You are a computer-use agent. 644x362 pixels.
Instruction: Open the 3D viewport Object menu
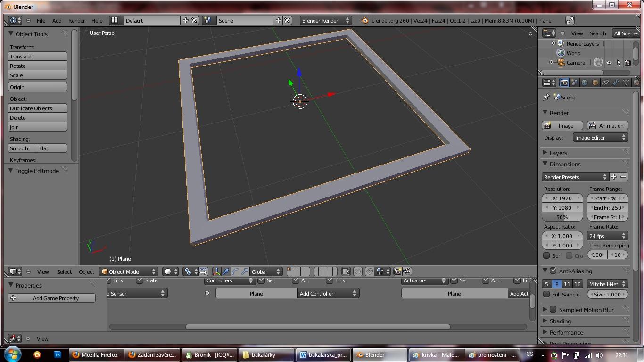(x=86, y=271)
